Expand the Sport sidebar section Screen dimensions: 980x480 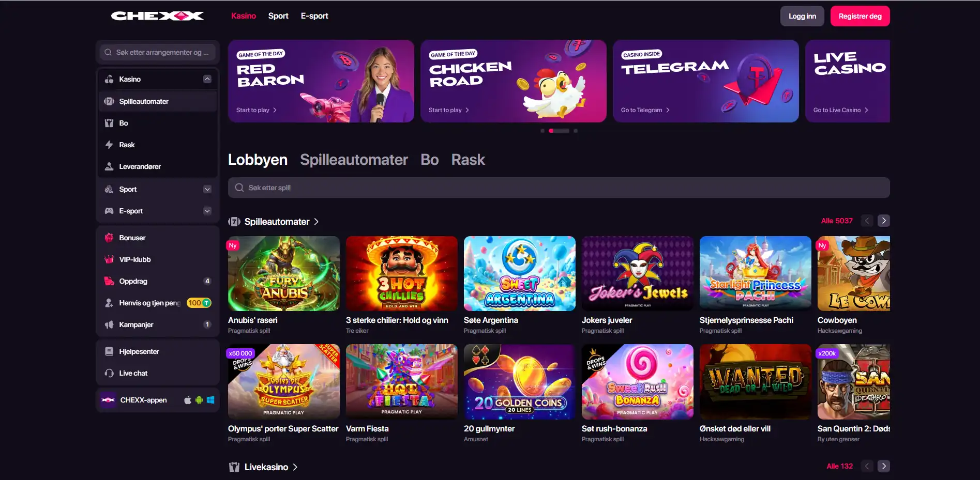point(207,189)
